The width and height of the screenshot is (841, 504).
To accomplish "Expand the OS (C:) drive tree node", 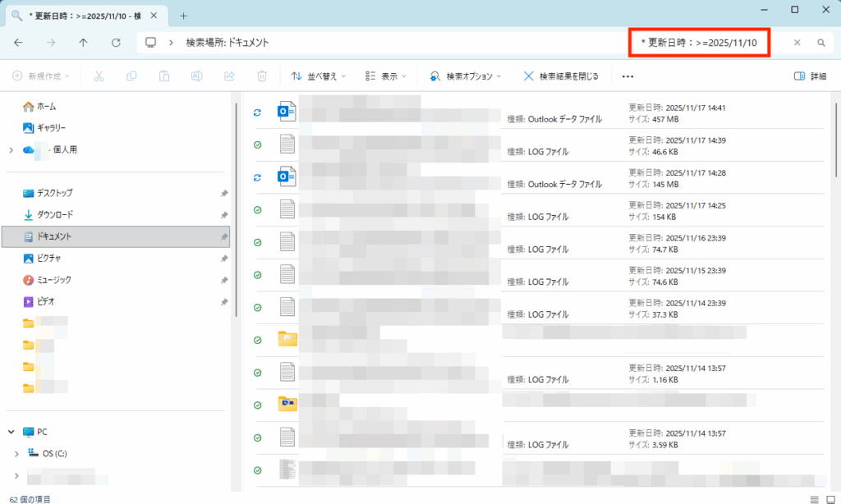I will 17,453.
